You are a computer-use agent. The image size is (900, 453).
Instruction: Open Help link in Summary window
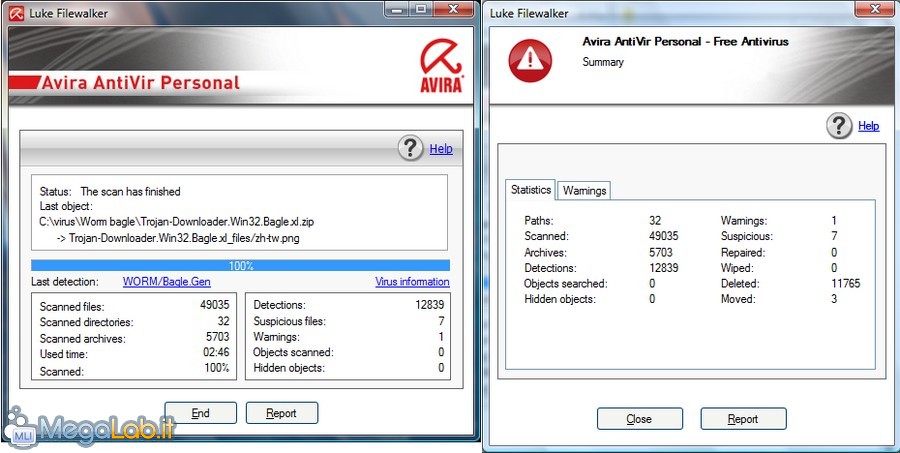pyautogui.click(x=868, y=126)
